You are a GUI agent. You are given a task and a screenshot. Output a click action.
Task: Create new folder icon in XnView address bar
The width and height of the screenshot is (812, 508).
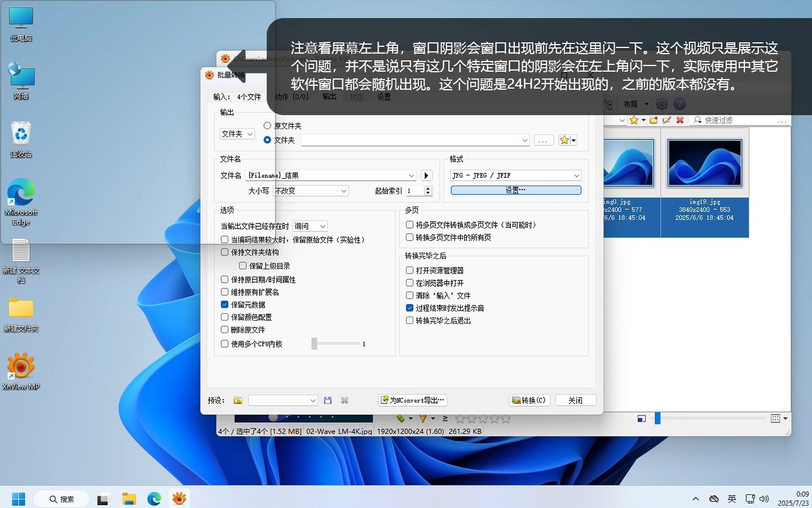[654, 120]
